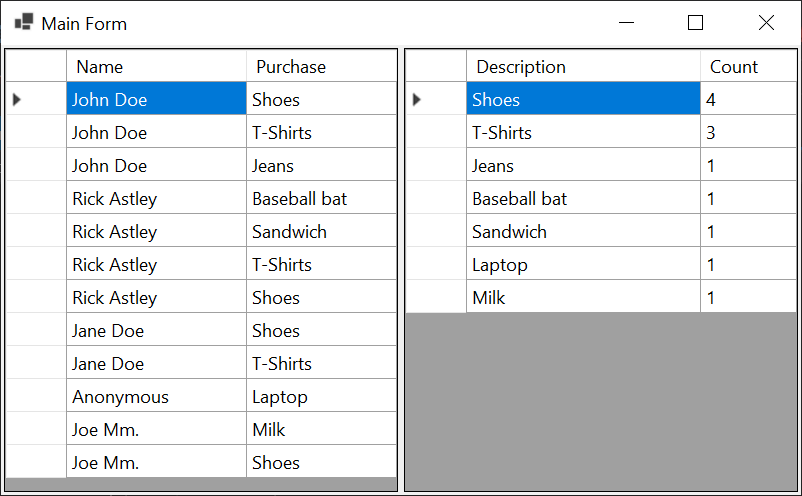Select Jeans cell in the Description column
The image size is (802, 496).
coord(583,165)
